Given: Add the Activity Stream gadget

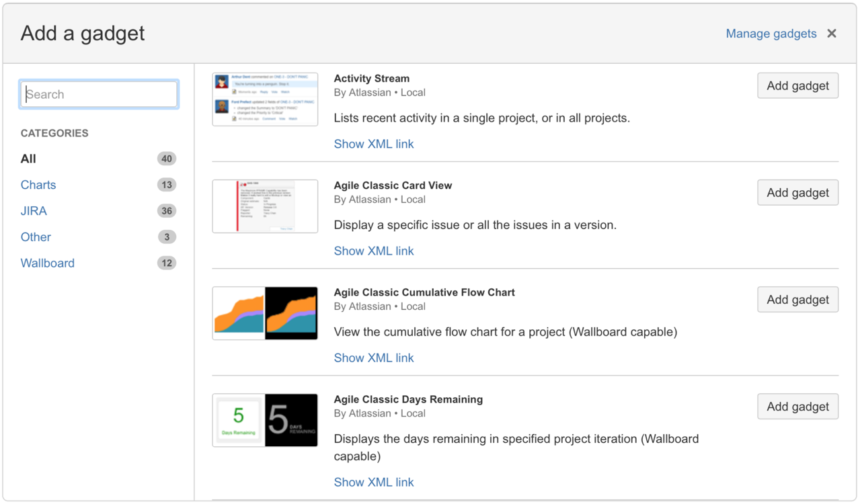Looking at the screenshot, I should (x=797, y=85).
